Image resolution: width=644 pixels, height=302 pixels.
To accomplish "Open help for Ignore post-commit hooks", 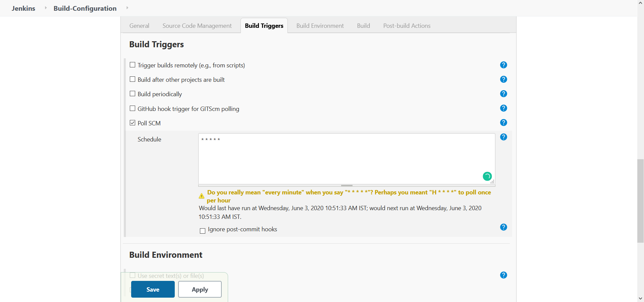I will [x=503, y=227].
